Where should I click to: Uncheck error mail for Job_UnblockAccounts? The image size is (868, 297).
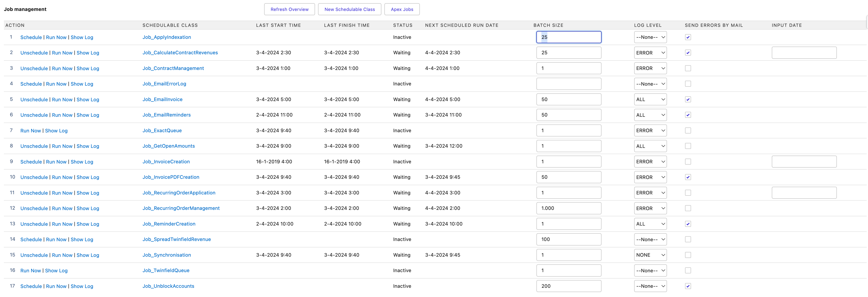pos(688,286)
